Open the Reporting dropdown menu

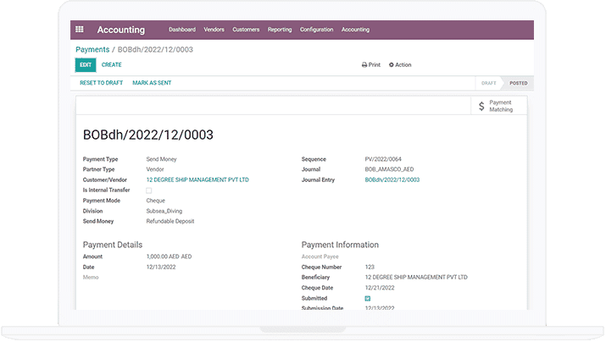(x=280, y=30)
